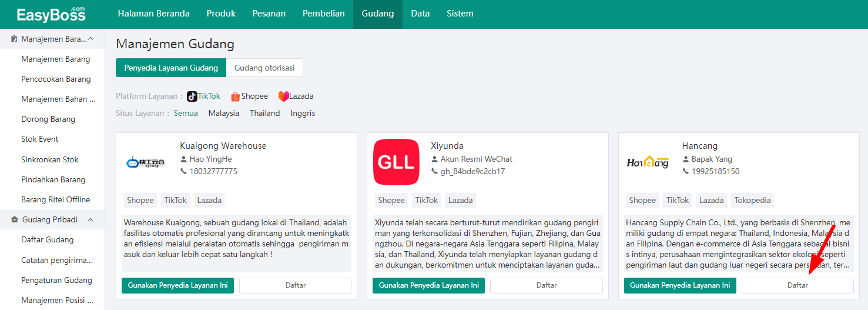868x310 pixels.
Task: Click the Xiyunda description text
Action: pos(487,244)
